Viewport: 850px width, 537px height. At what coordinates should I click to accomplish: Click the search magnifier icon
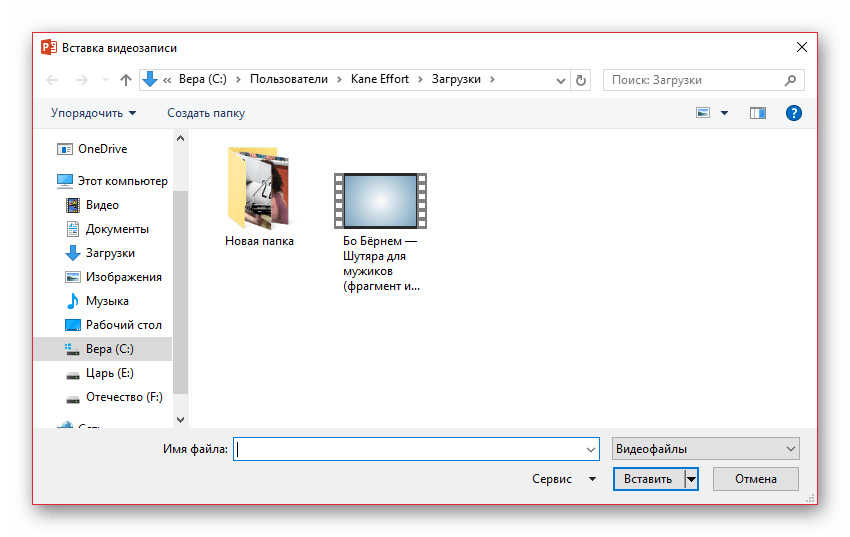pyautogui.click(x=790, y=80)
